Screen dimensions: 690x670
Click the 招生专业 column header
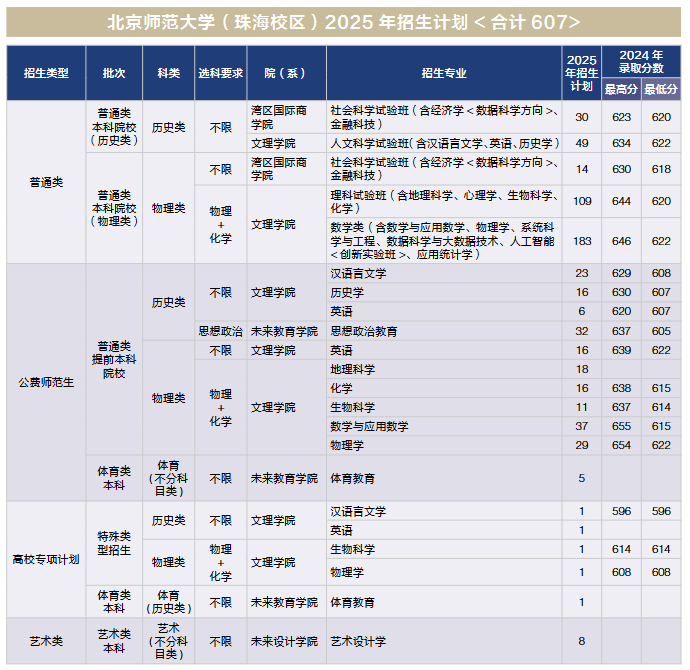pos(444,73)
